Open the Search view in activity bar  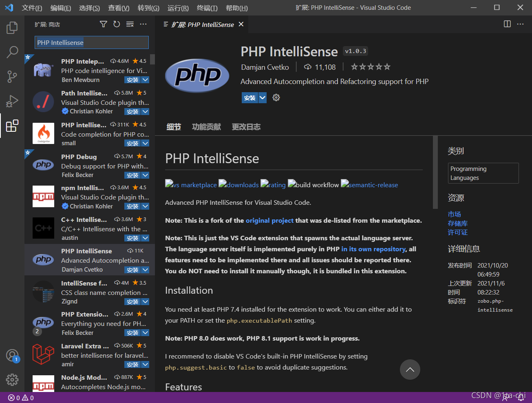(12, 52)
